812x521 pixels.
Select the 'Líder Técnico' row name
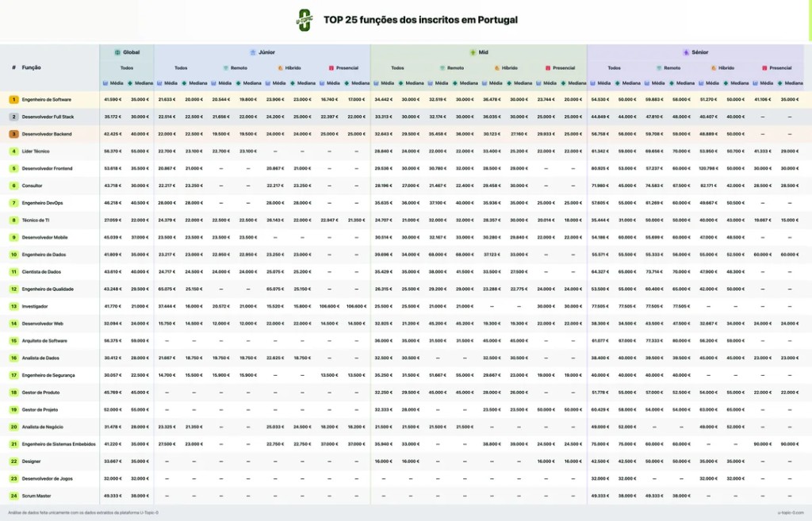coord(36,151)
